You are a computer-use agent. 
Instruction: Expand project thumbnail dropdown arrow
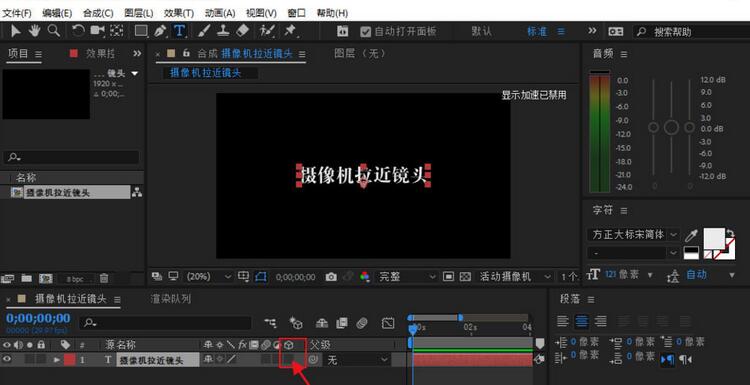point(135,74)
